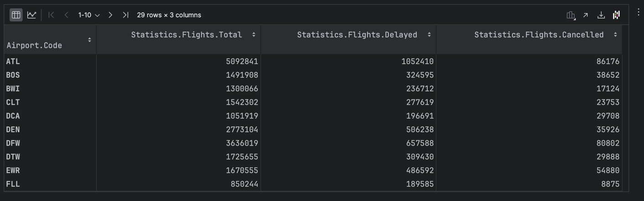Open the 1-10 page size dropdown
Viewport: 644px width, 201px height.
pyautogui.click(x=88, y=15)
